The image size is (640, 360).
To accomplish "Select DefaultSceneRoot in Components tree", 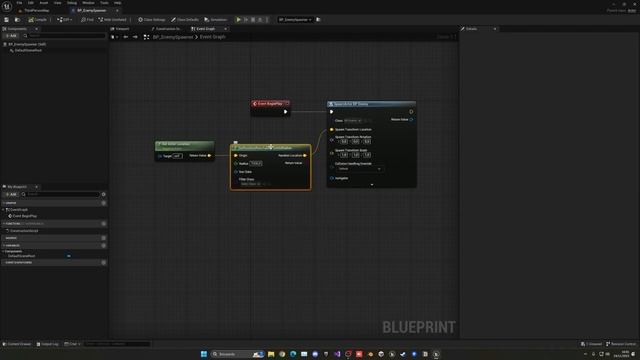I will click(28, 50).
